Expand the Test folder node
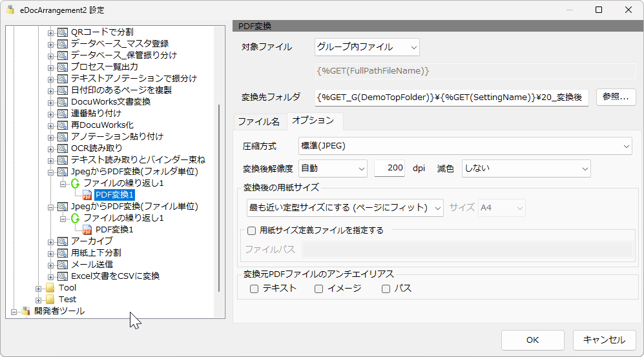 point(39,300)
